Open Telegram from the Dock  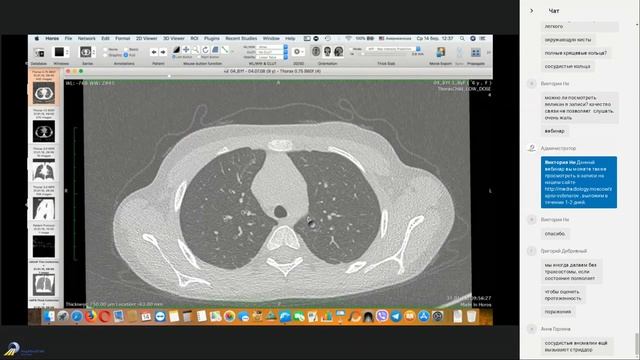[x=396, y=316]
